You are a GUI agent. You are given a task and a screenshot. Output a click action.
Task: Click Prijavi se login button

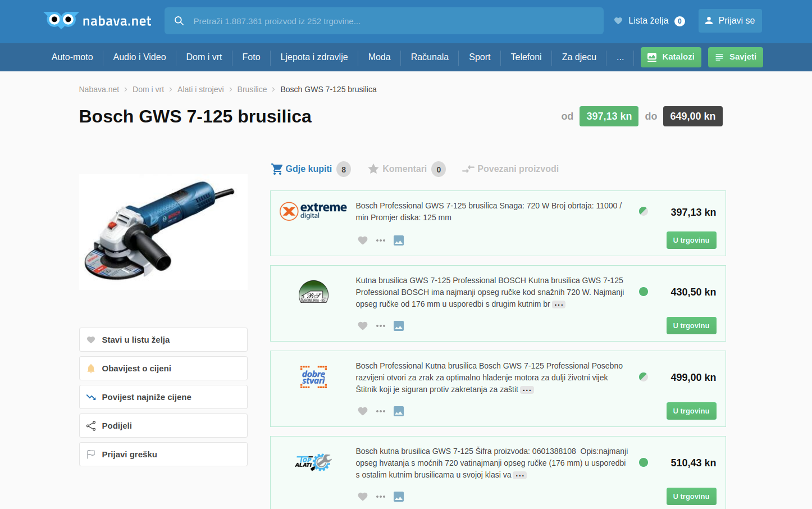pyautogui.click(x=730, y=21)
